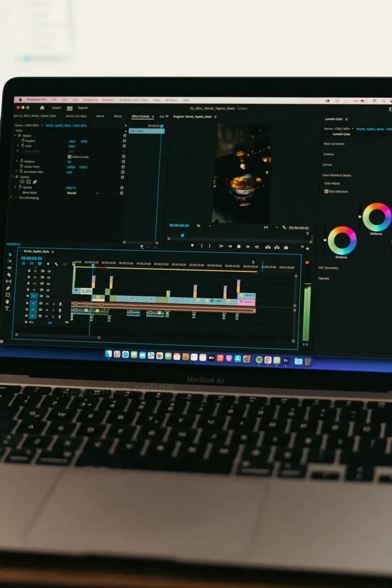Stop playback in the Program monitor
This screenshot has width=392, height=588.
coord(239,247)
